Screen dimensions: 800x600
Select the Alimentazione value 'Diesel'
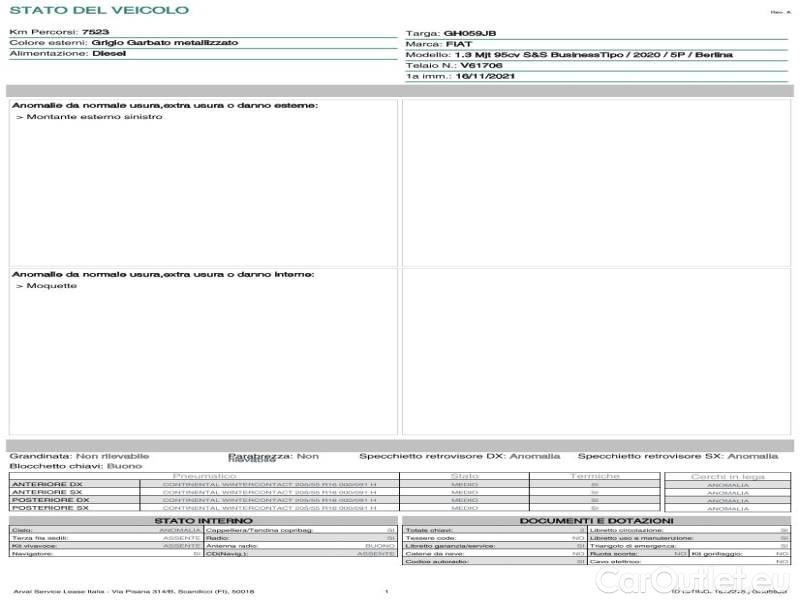(109, 54)
